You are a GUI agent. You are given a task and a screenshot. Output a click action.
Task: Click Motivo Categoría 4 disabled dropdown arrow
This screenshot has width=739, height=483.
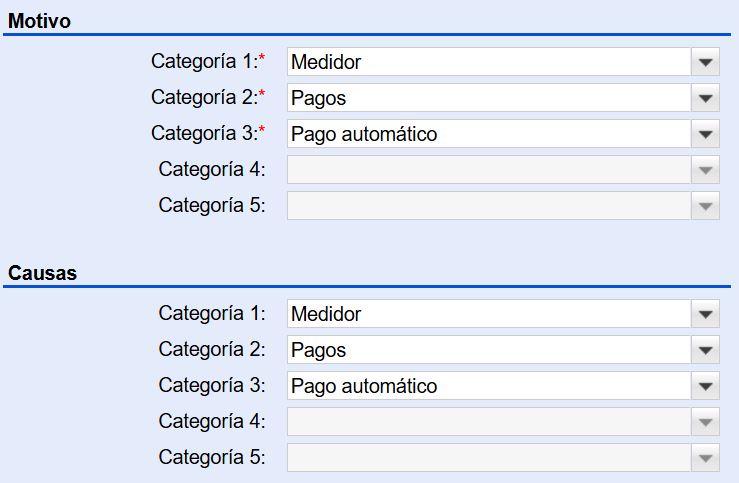705,170
